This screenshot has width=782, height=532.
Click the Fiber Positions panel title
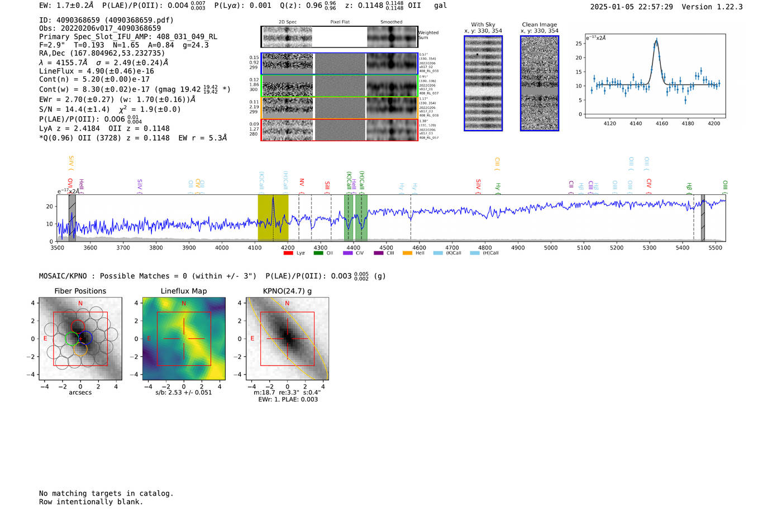tap(80, 291)
